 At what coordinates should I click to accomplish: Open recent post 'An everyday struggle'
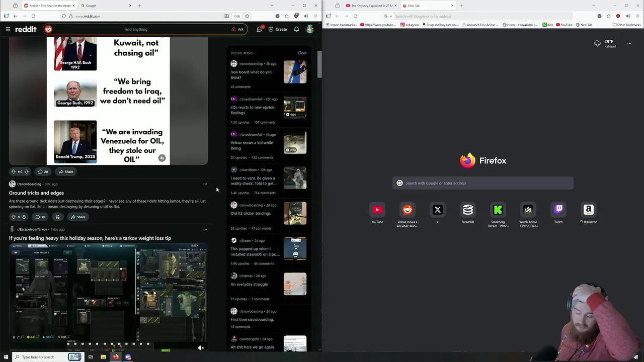[x=249, y=284]
